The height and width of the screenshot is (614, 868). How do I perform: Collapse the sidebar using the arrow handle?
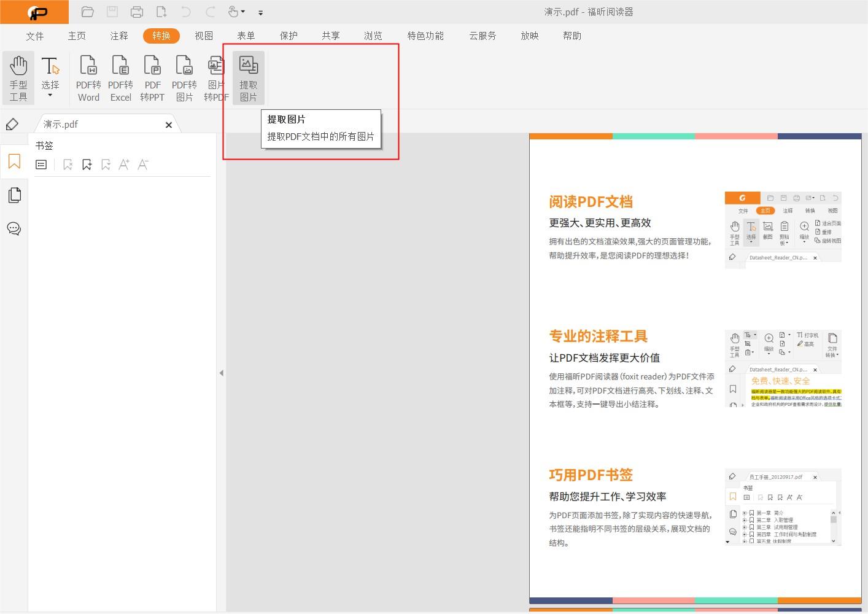(x=221, y=373)
